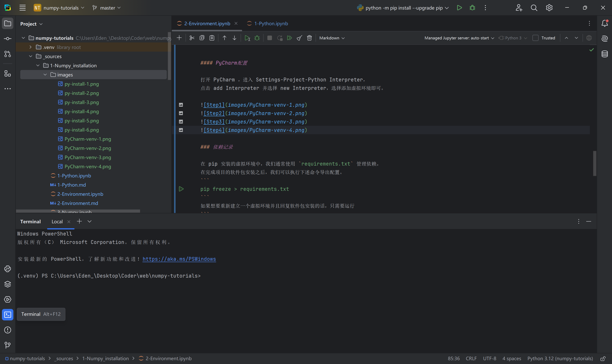Viewport: 612px width, 364px height.
Task: Open Project view dropdown
Action: pos(31,24)
